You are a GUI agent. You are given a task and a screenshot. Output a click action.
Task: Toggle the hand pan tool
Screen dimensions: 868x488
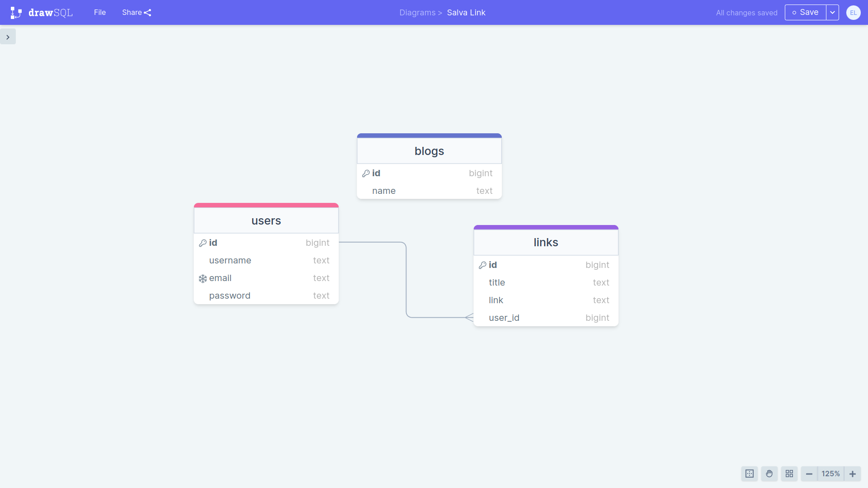769,474
